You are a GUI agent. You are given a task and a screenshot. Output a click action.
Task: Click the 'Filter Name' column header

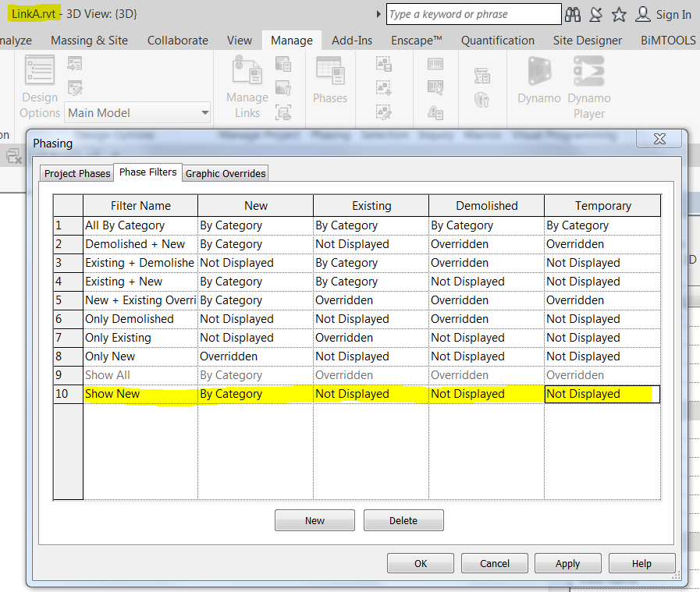[x=140, y=206]
